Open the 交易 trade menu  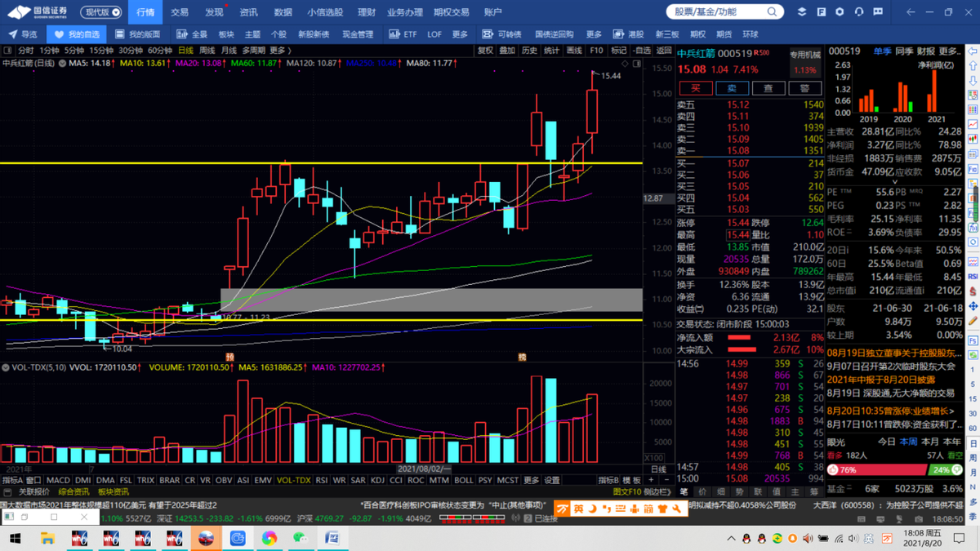click(180, 12)
